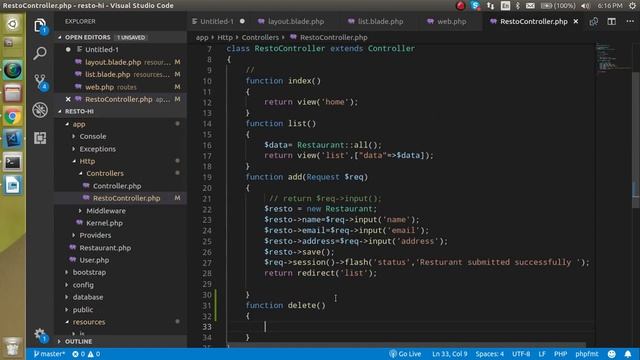Open Visual Studio Code icon in dock
640x360 pixels.
click(13, 139)
